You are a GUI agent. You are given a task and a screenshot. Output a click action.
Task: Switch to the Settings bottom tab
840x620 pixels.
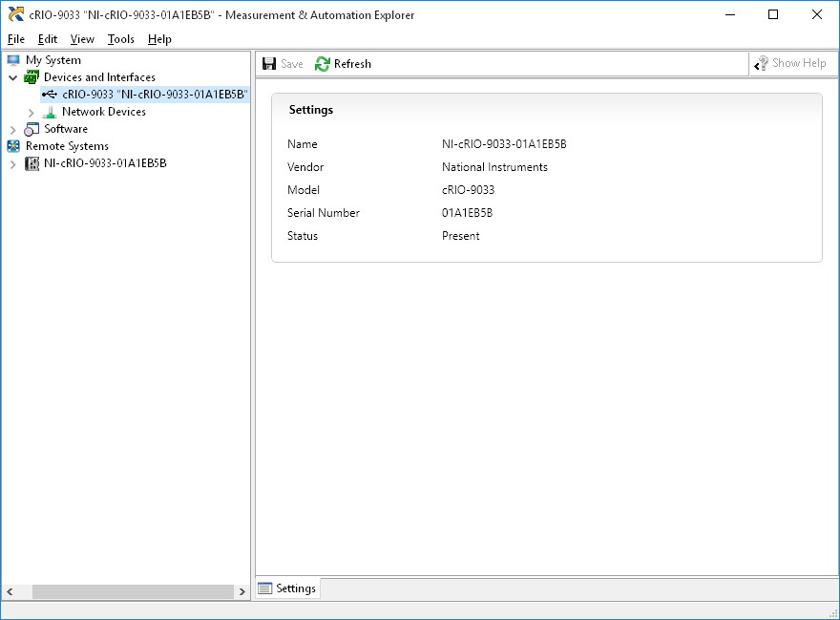coord(287,588)
